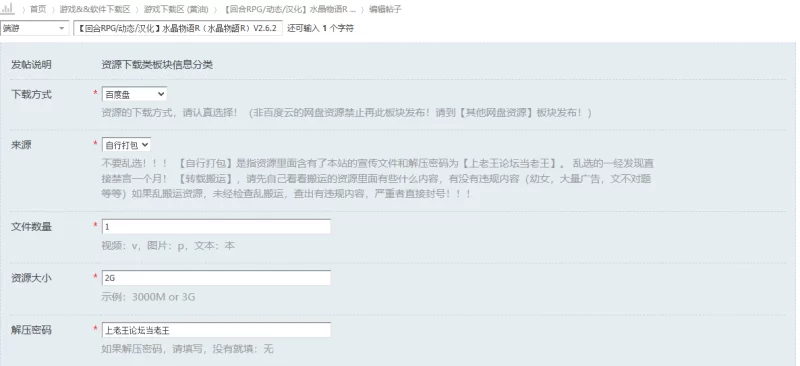
Task: Click the 解压密码 label
Action: (x=31, y=330)
